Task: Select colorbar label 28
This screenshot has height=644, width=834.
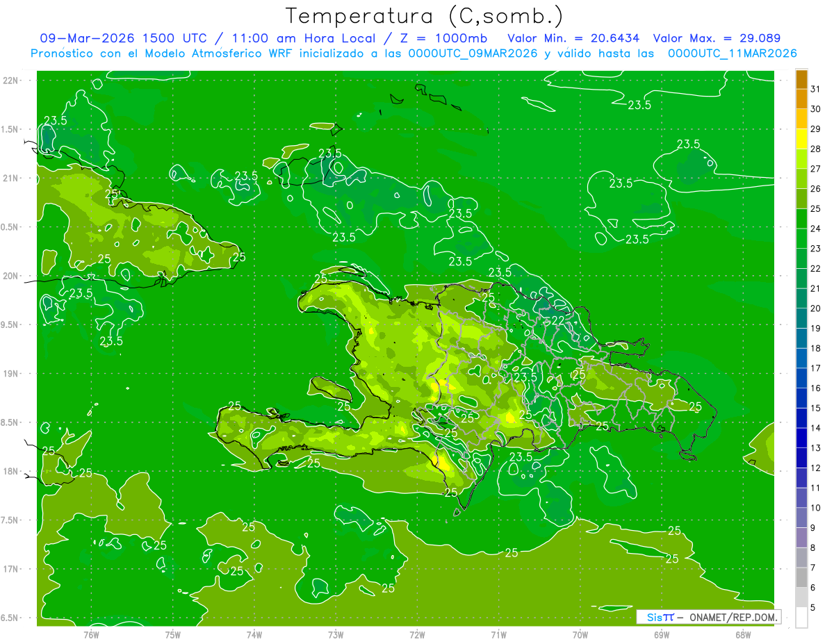Action: [x=816, y=149]
